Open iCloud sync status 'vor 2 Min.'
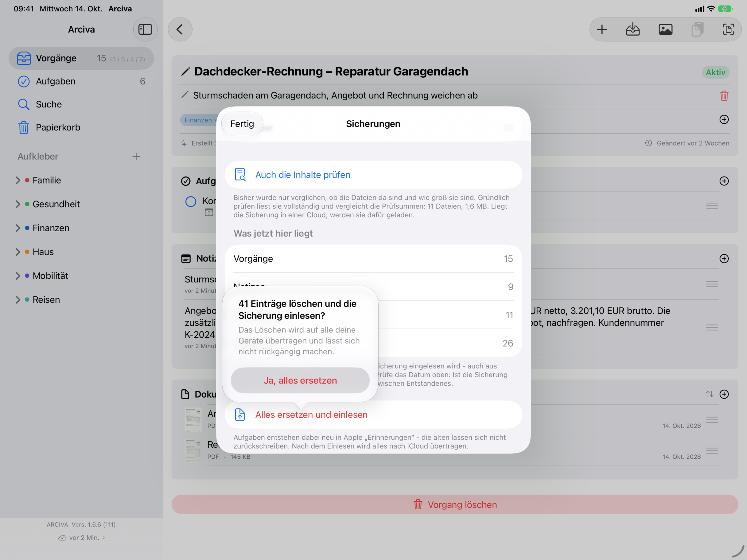747x560 pixels. [81, 538]
